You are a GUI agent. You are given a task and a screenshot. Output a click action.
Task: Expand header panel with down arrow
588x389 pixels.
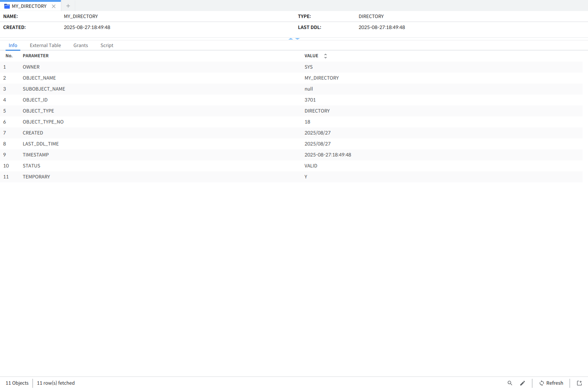click(297, 39)
